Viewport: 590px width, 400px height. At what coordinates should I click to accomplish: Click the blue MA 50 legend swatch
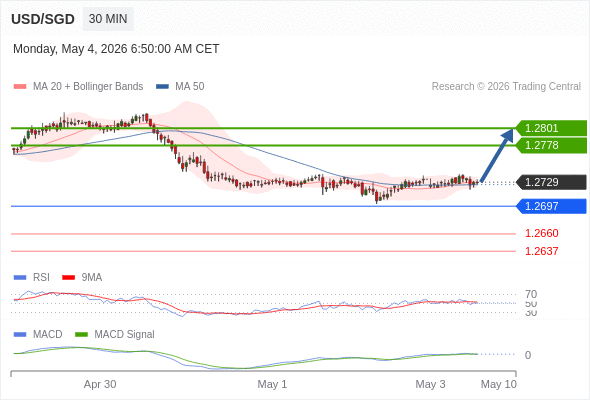click(162, 87)
